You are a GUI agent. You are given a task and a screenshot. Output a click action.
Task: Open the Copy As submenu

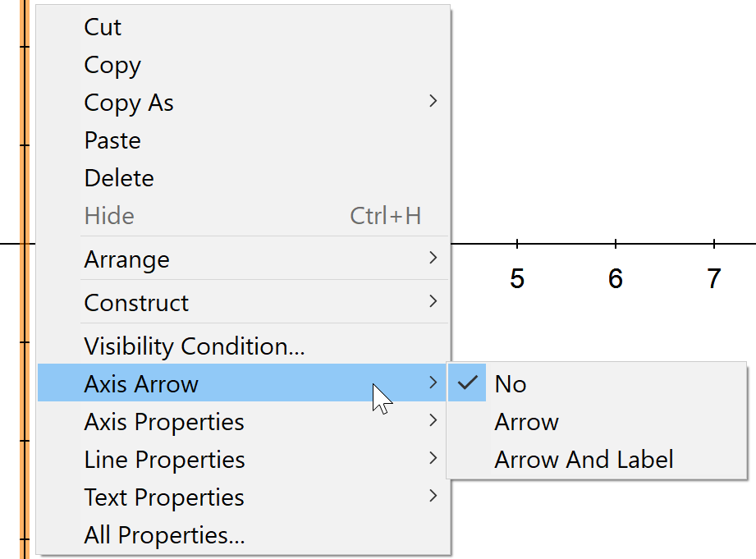129,103
